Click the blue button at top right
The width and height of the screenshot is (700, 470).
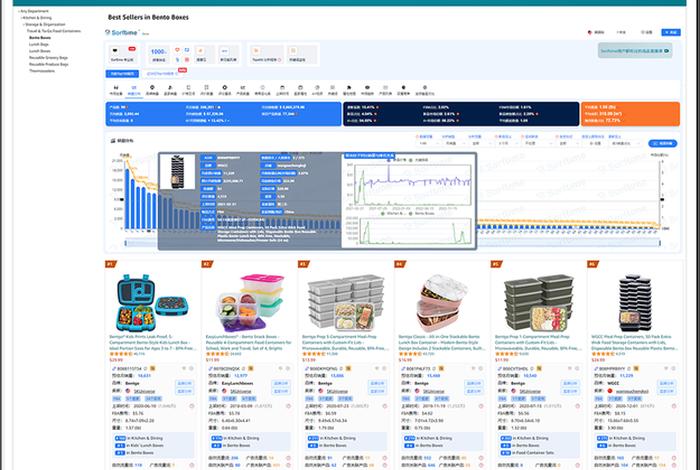pyautogui.click(x=668, y=33)
